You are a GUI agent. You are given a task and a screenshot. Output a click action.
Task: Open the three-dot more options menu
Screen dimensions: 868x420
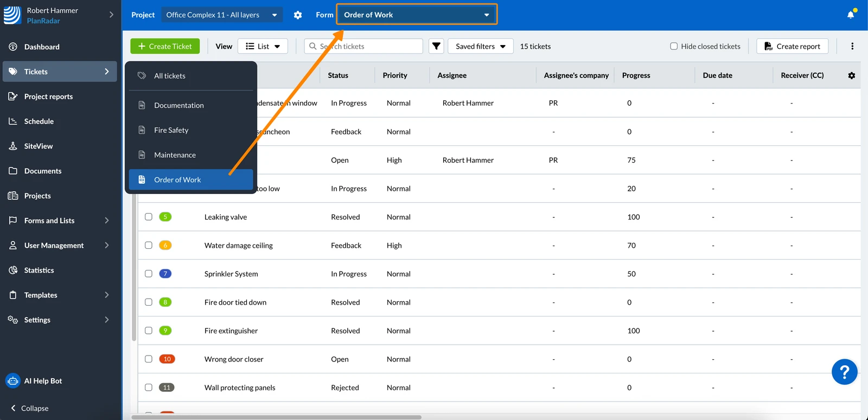852,46
